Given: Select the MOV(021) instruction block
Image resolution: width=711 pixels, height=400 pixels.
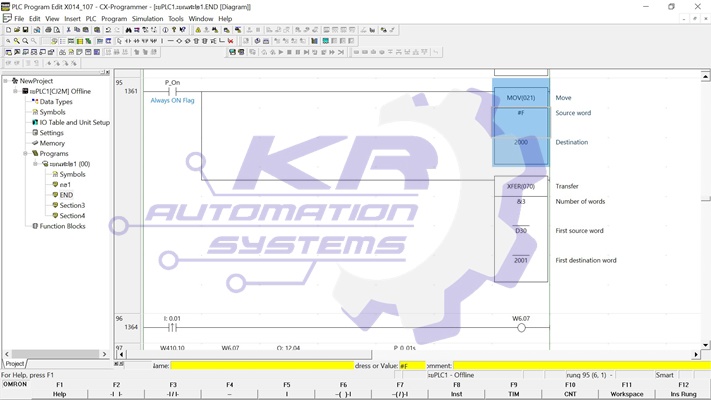Looking at the screenshot, I should [x=521, y=98].
